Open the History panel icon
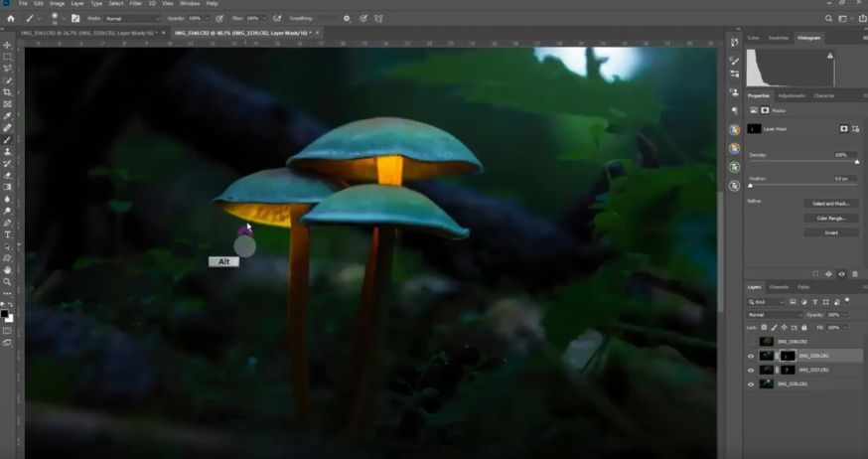This screenshot has width=868, height=459. (x=735, y=42)
